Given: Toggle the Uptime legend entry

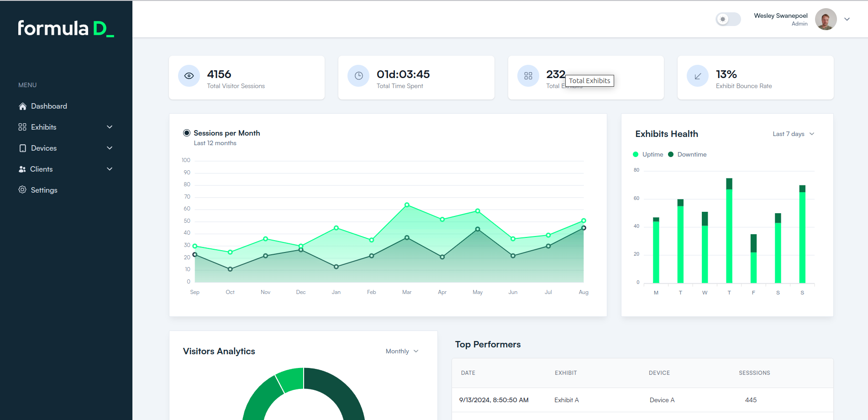Looking at the screenshot, I should click(x=648, y=154).
